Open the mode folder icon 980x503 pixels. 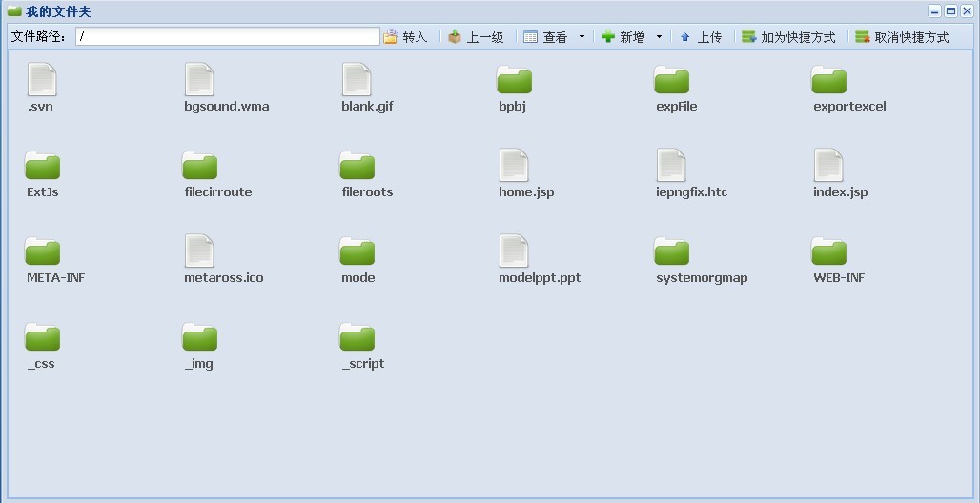pos(357,251)
